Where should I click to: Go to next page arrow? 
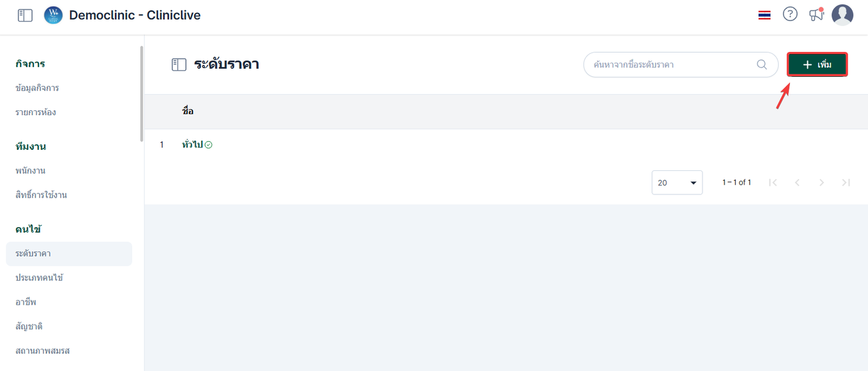click(821, 183)
